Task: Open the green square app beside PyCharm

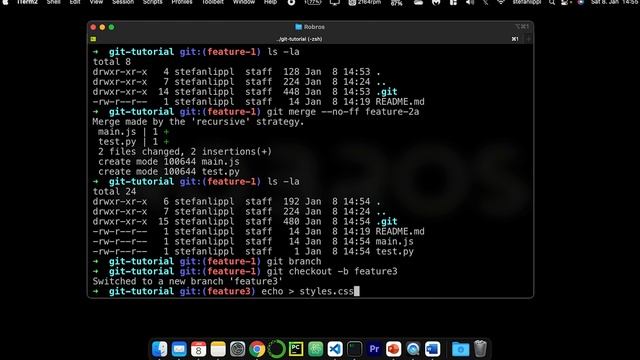Action: click(316, 349)
